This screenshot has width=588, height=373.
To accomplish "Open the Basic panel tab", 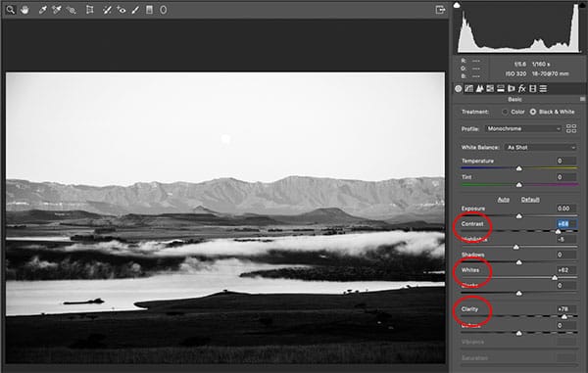I will (x=459, y=89).
